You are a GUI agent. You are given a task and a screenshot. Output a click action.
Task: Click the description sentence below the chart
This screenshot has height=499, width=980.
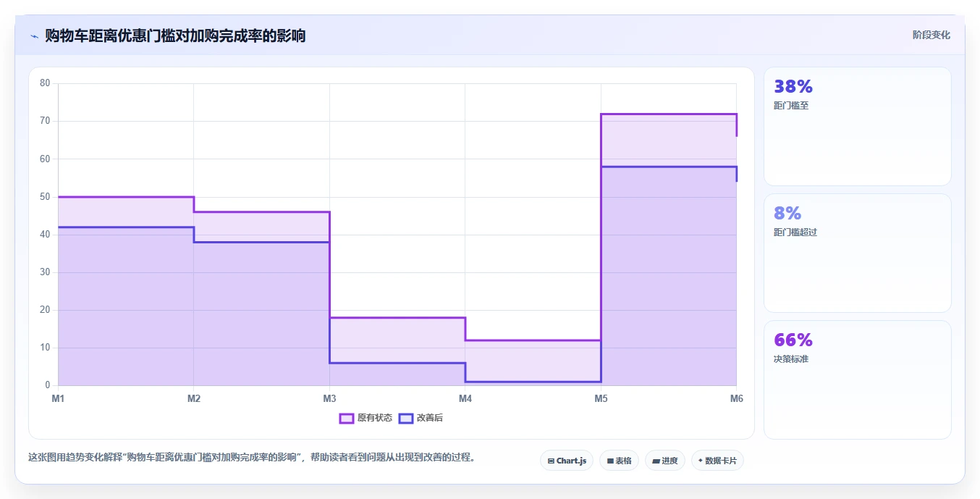pos(252,458)
